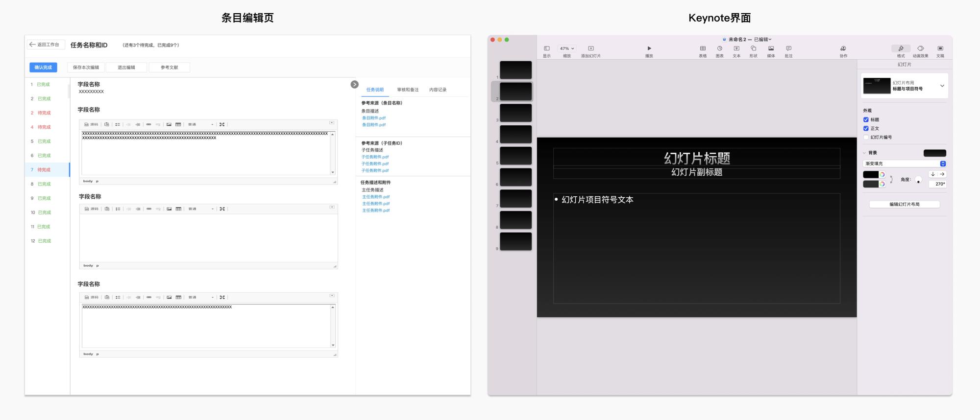Select slide 5 thumbnail in Keynote navigator
Image resolution: width=980 pixels, height=420 pixels.
pos(515,156)
